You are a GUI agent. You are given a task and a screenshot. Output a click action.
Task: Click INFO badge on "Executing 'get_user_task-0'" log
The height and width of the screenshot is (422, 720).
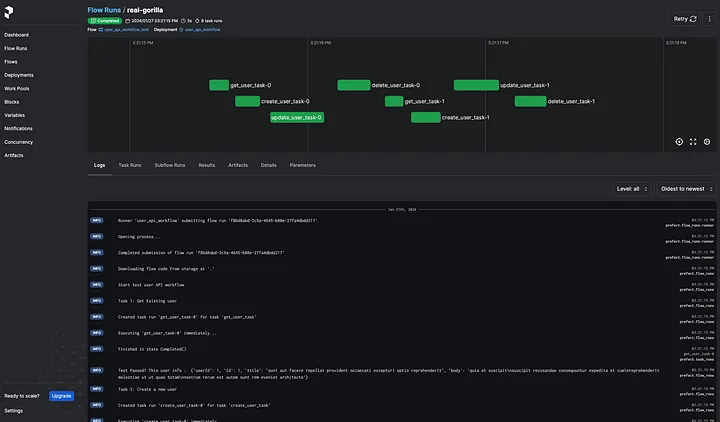pos(96,333)
